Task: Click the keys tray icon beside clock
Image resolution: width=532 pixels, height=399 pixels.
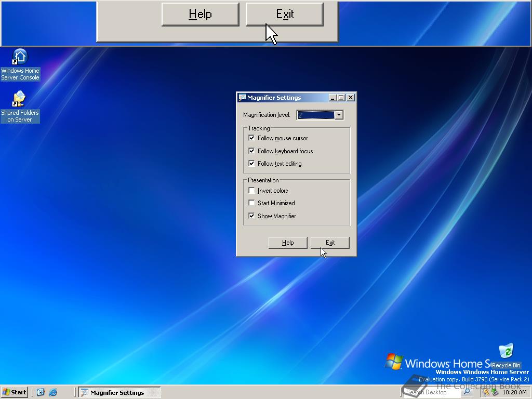Action: coord(486,392)
